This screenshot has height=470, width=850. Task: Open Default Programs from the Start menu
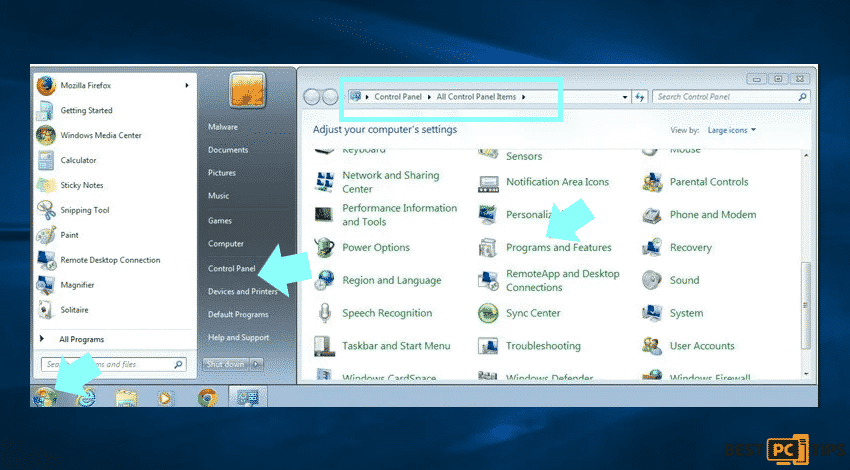coord(238,314)
